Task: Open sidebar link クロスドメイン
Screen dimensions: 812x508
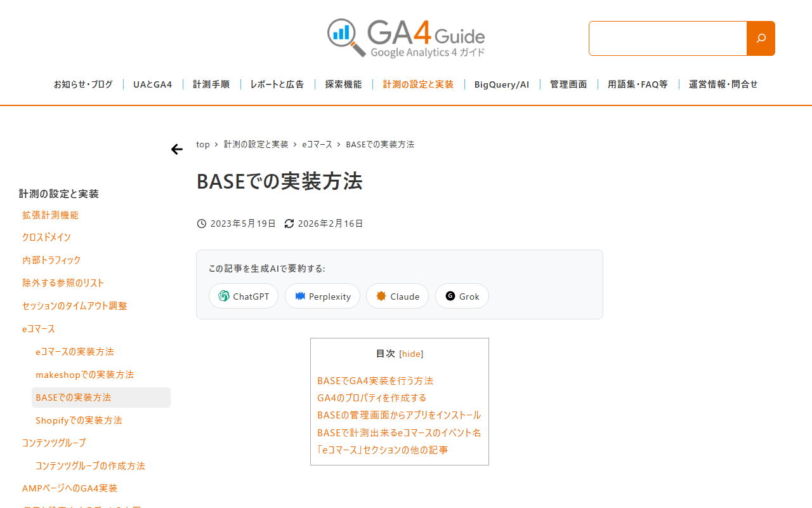Action: coord(46,237)
